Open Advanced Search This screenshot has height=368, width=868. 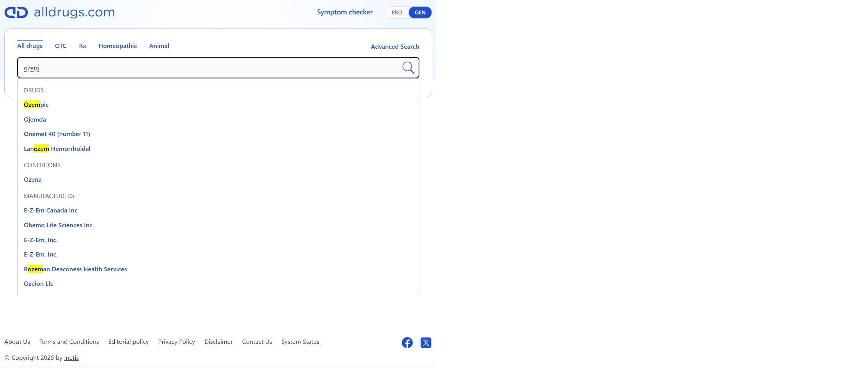coord(395,46)
